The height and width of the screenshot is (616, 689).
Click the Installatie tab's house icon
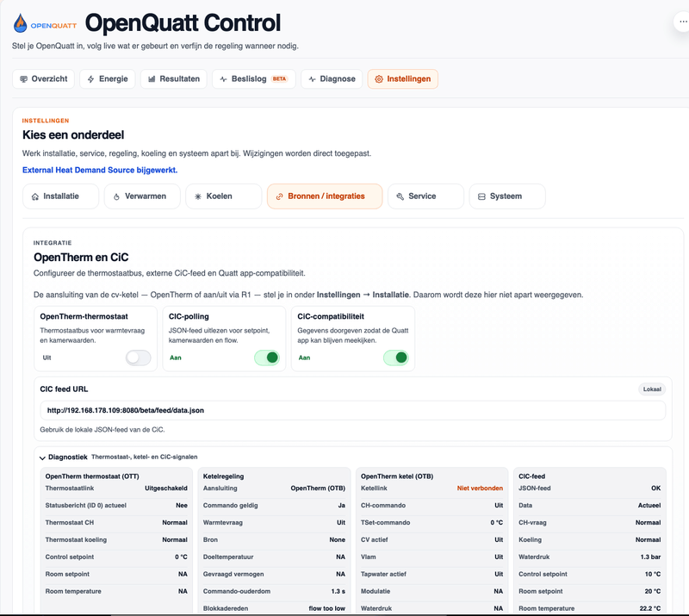point(35,196)
